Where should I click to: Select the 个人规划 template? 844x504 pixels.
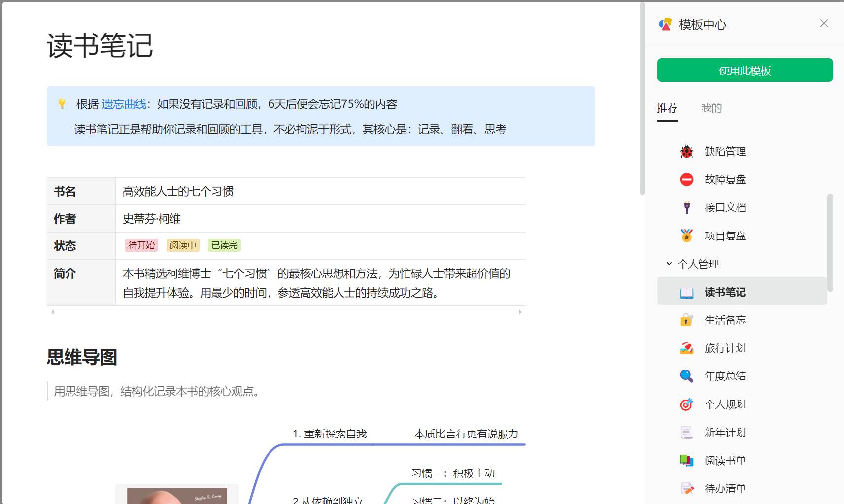point(742,404)
